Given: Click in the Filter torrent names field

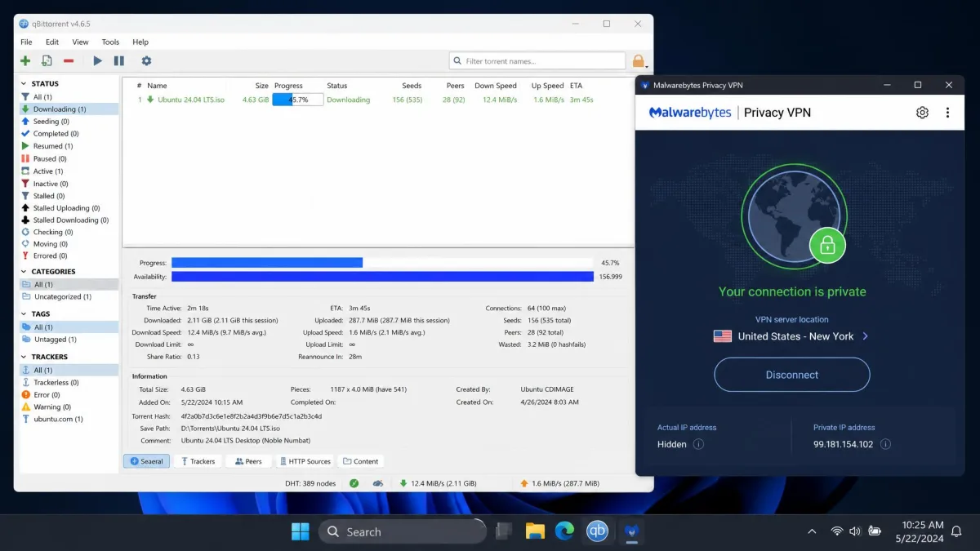Looking at the screenshot, I should point(537,61).
